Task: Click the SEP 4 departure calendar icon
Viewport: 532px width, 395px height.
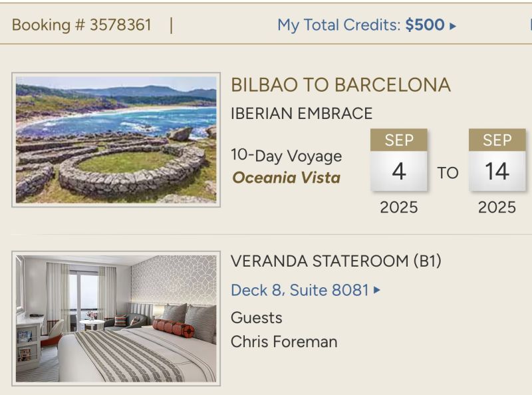Action: pyautogui.click(x=399, y=160)
